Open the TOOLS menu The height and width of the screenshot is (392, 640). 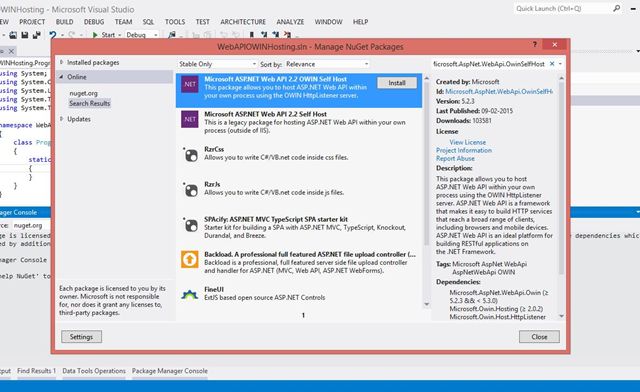pos(175,22)
